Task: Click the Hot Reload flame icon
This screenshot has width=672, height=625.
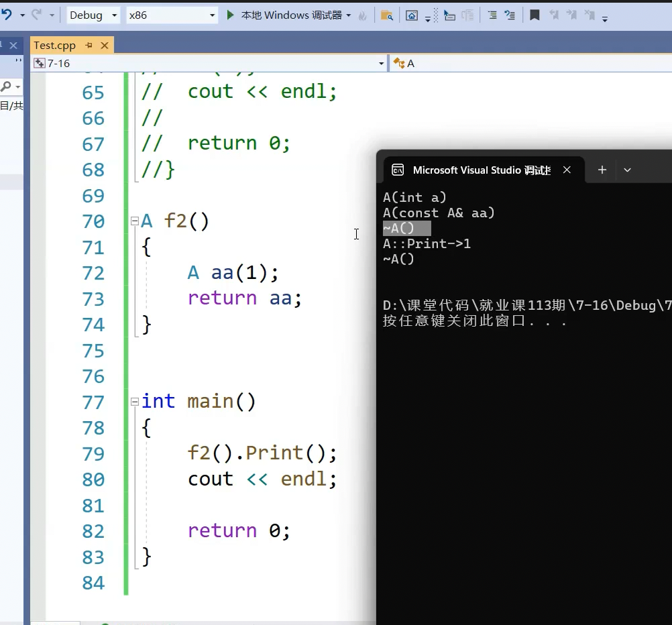Action: coord(363,16)
